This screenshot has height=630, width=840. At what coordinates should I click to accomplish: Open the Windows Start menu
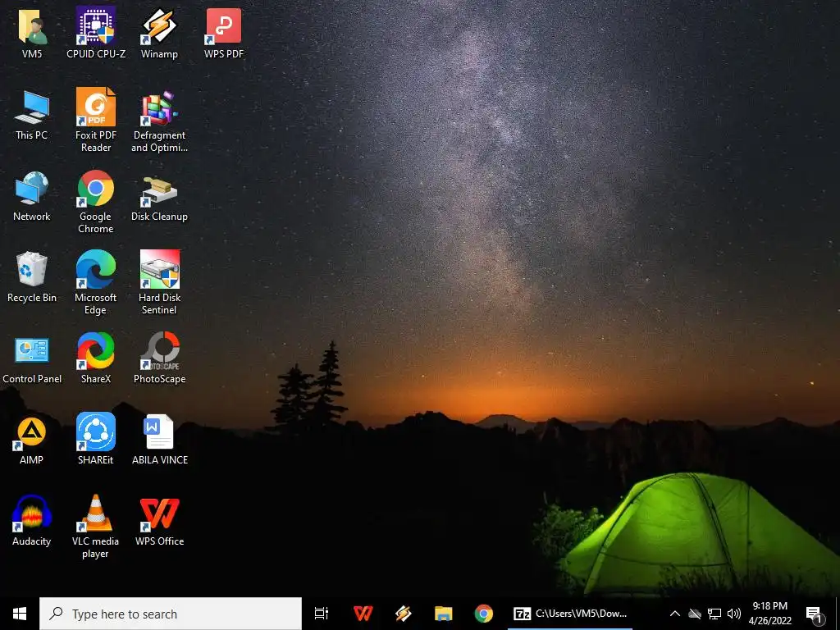pyautogui.click(x=20, y=614)
